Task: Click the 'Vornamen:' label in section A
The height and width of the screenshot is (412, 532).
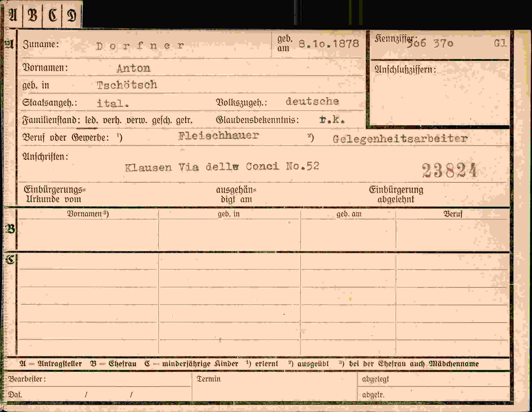Action: pyautogui.click(x=45, y=68)
